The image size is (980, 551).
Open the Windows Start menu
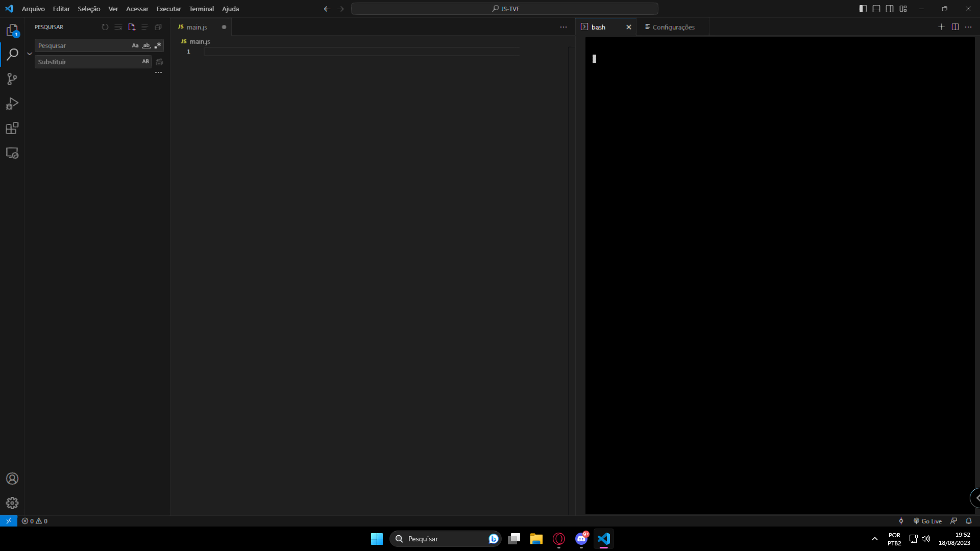coord(377,539)
